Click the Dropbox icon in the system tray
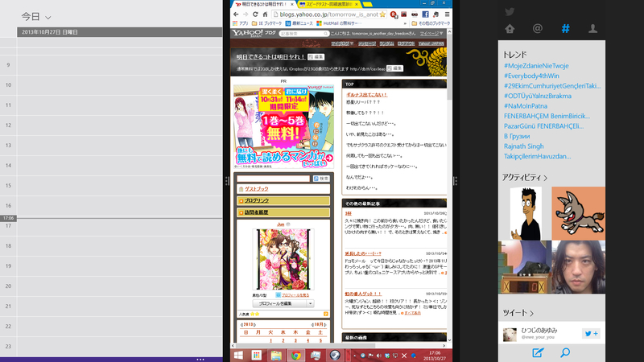 (x=387, y=356)
